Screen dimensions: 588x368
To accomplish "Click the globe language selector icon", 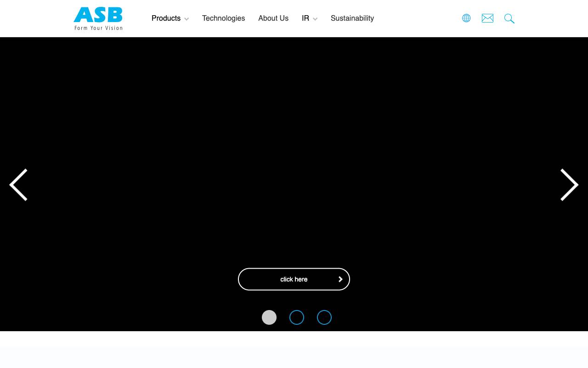I will click(x=466, y=18).
